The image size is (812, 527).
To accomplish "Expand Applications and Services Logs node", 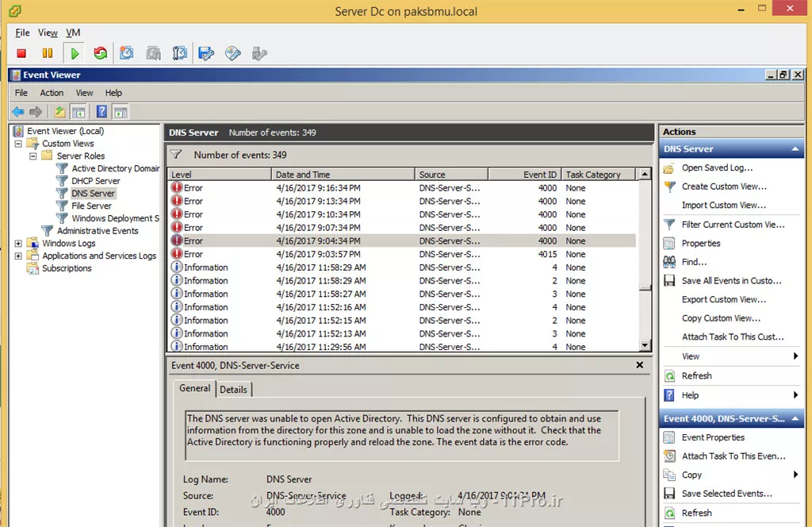I will [x=18, y=256].
